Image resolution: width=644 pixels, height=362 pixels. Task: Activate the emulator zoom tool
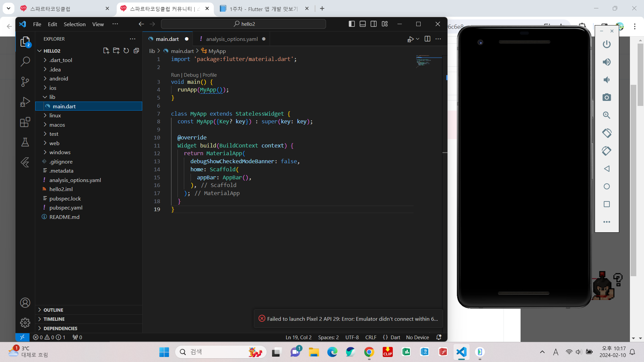tap(607, 115)
